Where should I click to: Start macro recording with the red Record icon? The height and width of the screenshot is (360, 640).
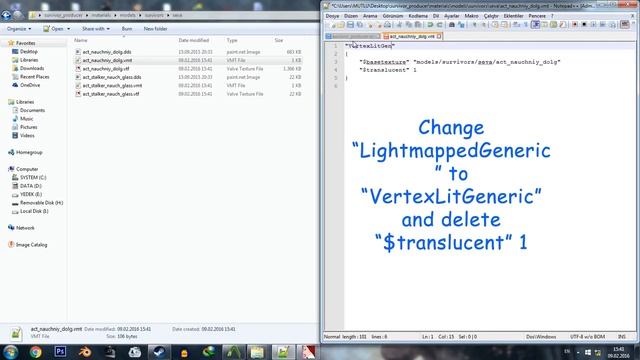coord(575,25)
